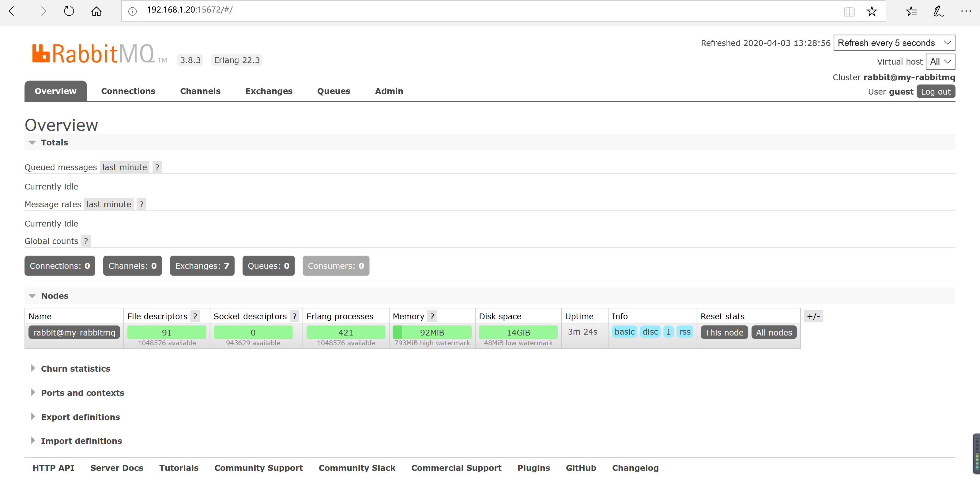This screenshot has width=980, height=499.
Task: Open the Exchanges tab
Action: tap(269, 91)
